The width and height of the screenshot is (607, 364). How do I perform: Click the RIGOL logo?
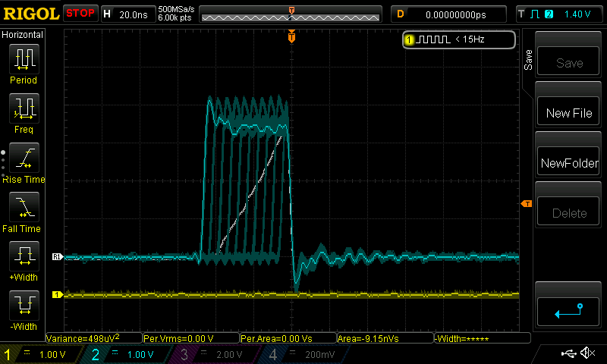[31, 14]
